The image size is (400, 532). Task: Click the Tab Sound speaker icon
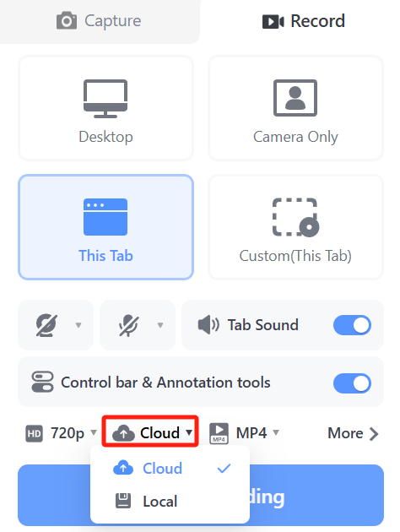pos(208,325)
